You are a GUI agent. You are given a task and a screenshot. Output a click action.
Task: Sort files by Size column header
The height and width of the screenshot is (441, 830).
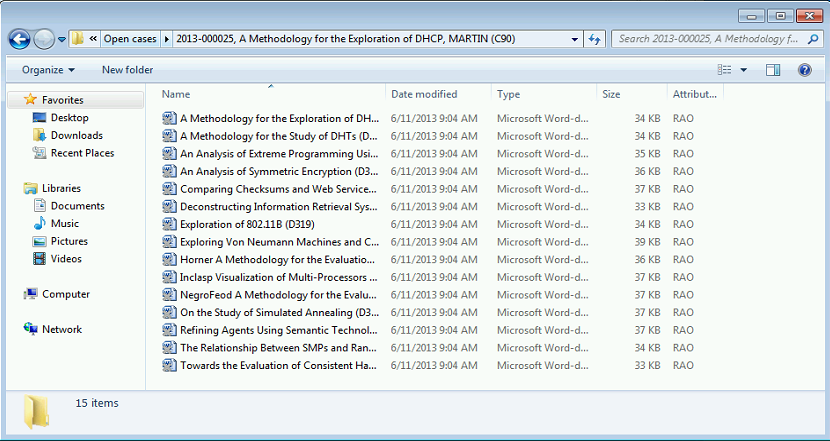tap(611, 94)
